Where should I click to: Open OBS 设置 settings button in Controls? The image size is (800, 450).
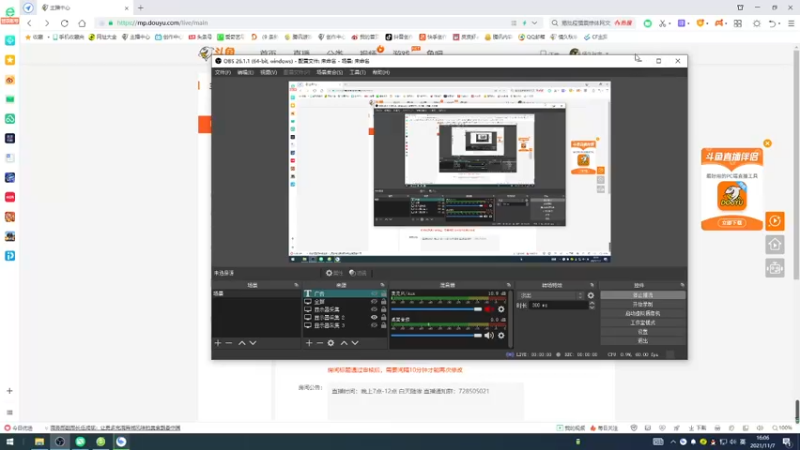[x=643, y=332]
